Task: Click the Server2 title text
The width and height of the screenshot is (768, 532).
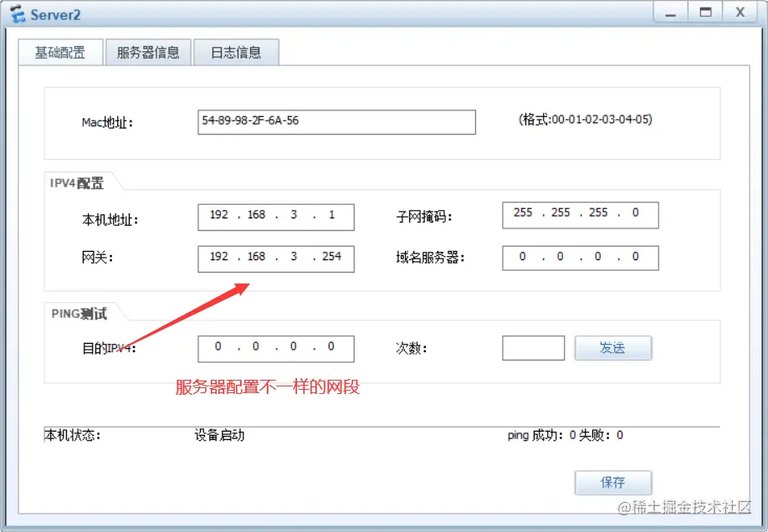Action: tap(55, 15)
